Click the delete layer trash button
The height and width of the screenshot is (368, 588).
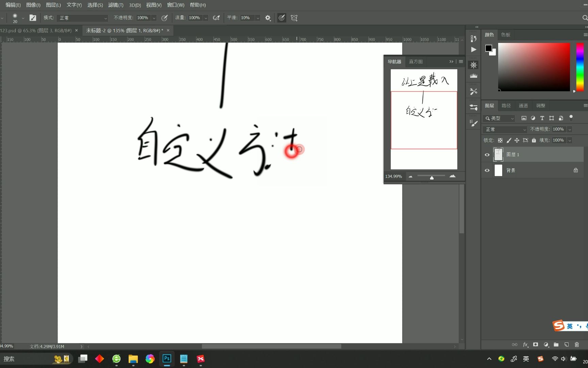577,344
